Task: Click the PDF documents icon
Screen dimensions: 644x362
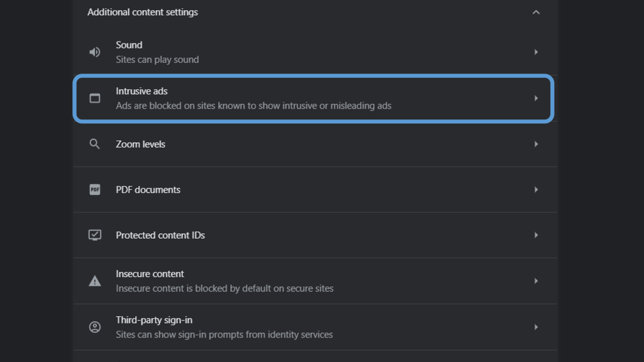Action: (95, 190)
